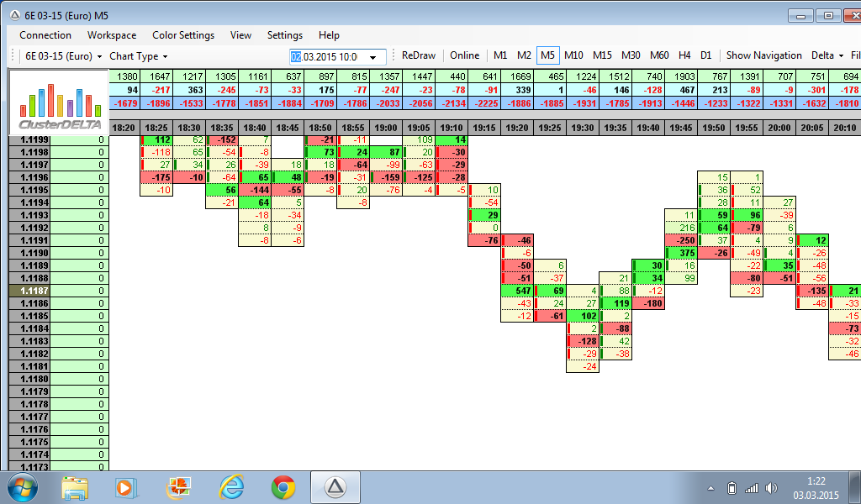This screenshot has width=861, height=504.
Task: Click the 18:25 time column header
Action: tap(156, 128)
